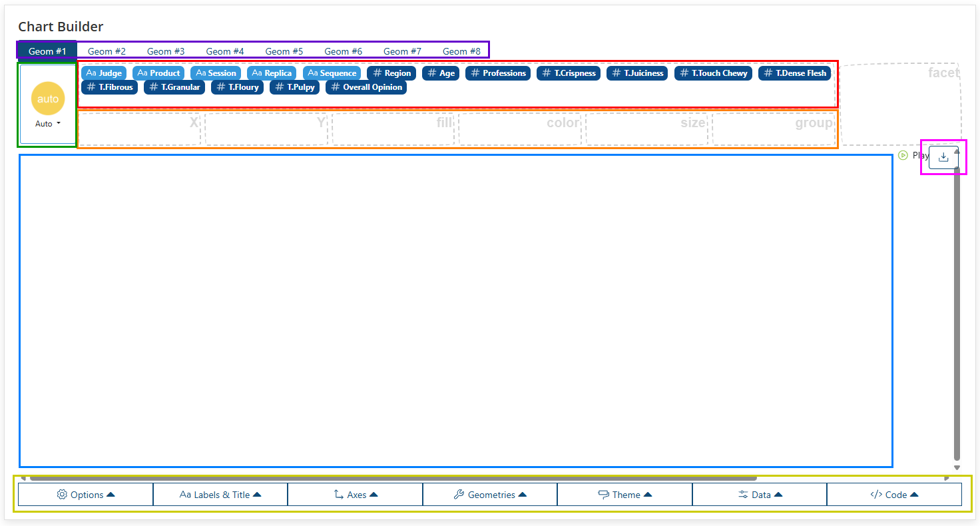This screenshot has height=526, width=980.
Task: Click the Play button
Action: [912, 155]
